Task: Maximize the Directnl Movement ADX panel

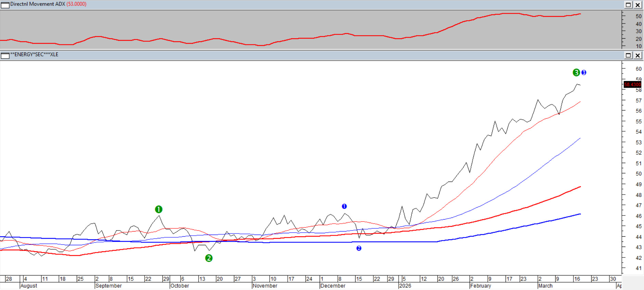Action: pyautogui.click(x=628, y=5)
